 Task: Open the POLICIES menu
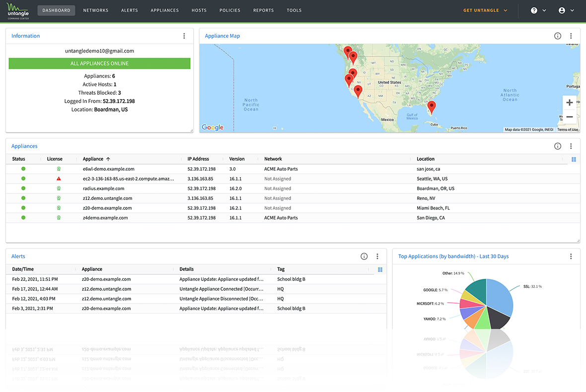point(229,10)
